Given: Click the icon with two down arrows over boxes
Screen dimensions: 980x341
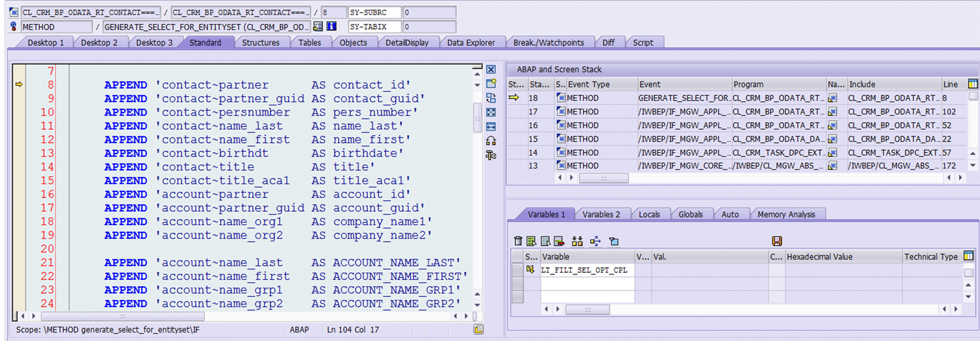Looking at the screenshot, I should click(577, 241).
